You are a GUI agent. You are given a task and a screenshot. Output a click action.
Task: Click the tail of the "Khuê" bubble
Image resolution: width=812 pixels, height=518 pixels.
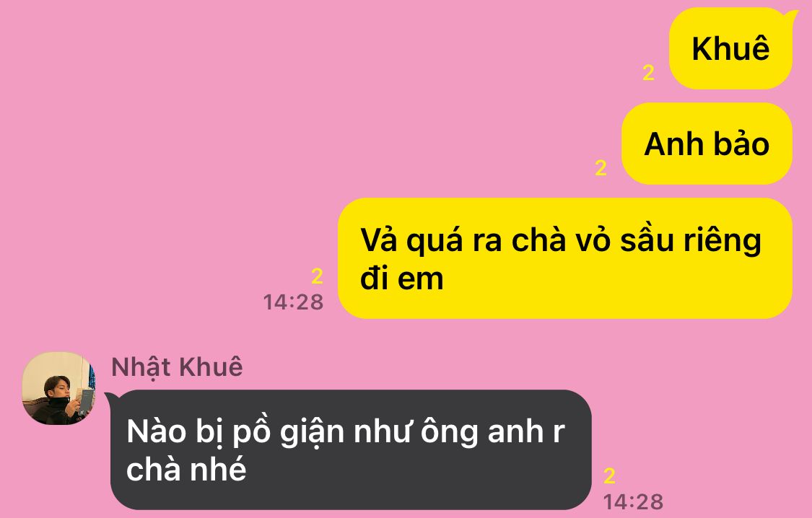793,17
